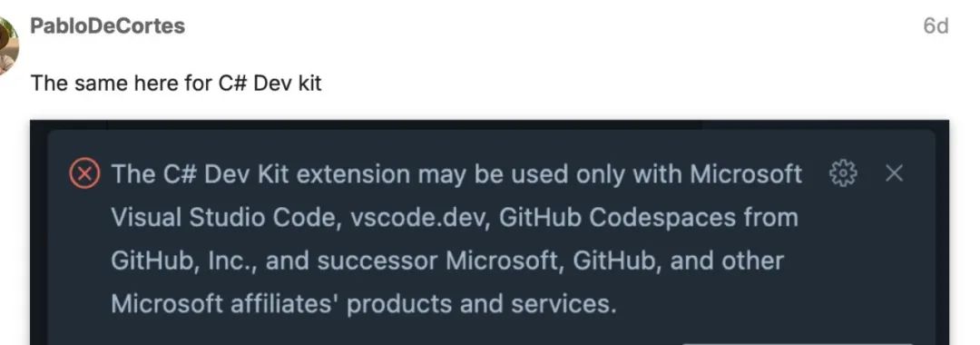Open PabloDeCortes's profile avatar
This screenshot has width=980, height=345.
coord(7,45)
